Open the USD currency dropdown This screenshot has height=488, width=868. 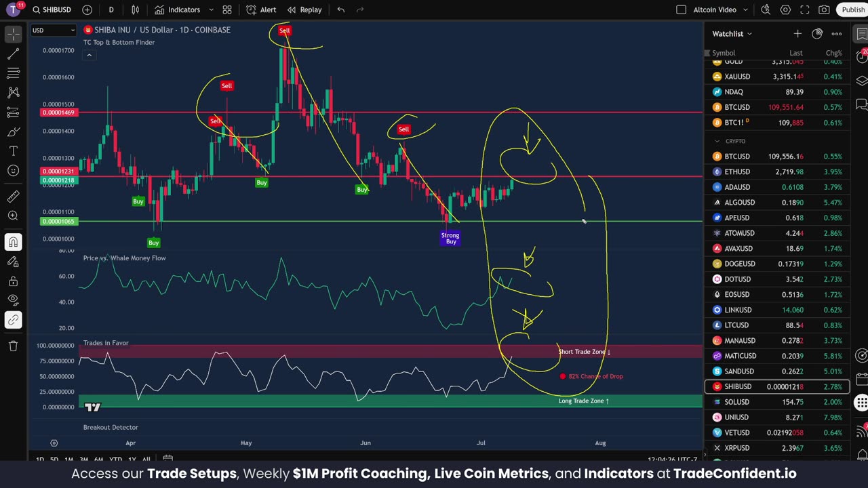point(54,30)
